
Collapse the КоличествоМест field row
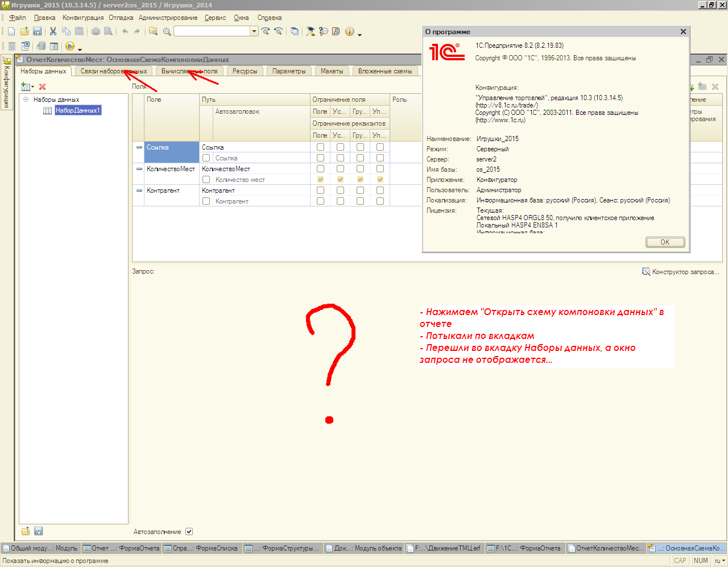(139, 169)
